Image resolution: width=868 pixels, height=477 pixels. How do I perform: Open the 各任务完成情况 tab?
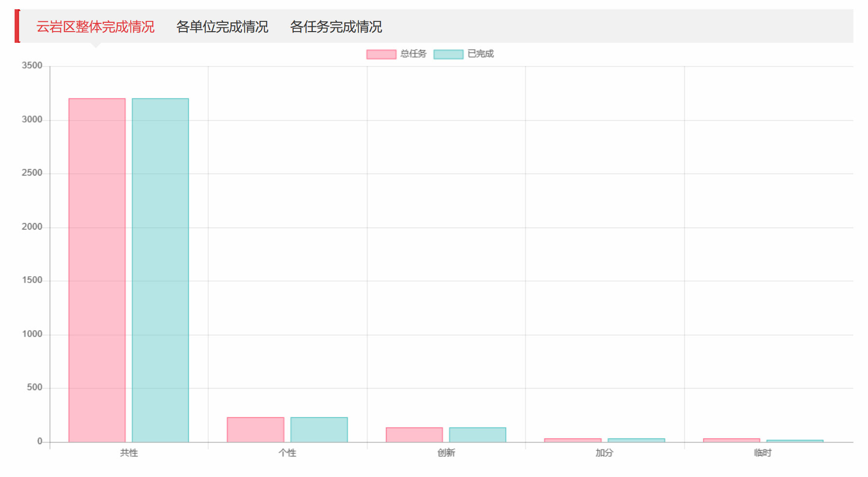coord(336,27)
